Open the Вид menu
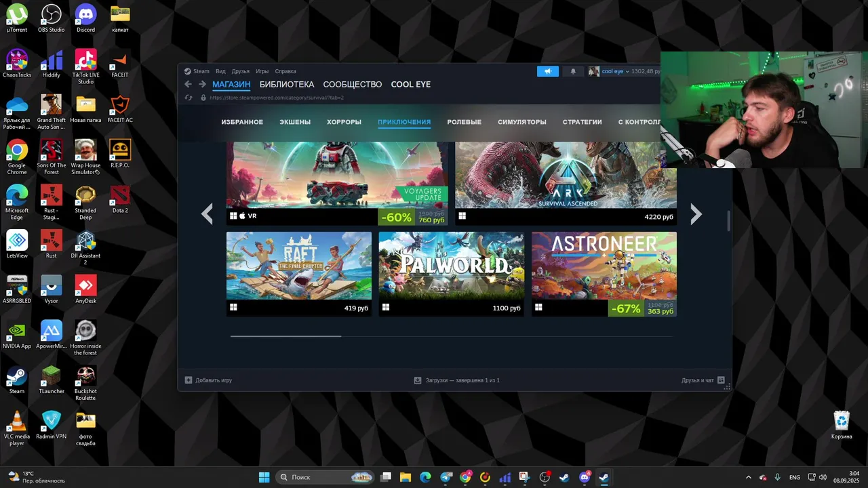 pyautogui.click(x=220, y=71)
